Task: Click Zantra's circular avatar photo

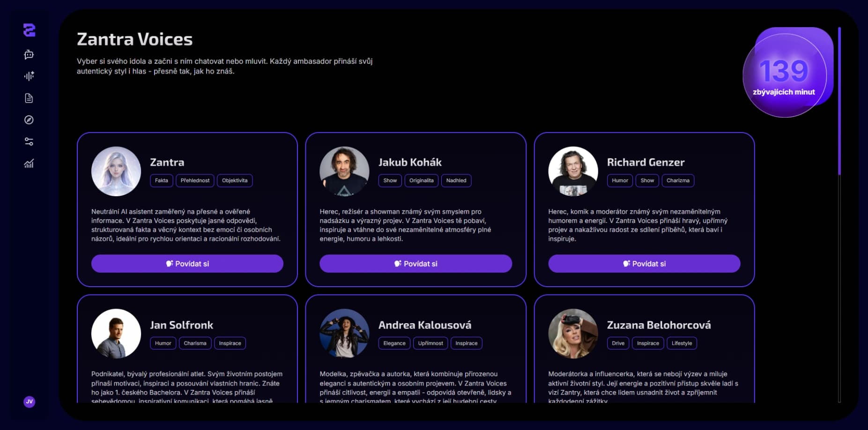Action: 116,171
